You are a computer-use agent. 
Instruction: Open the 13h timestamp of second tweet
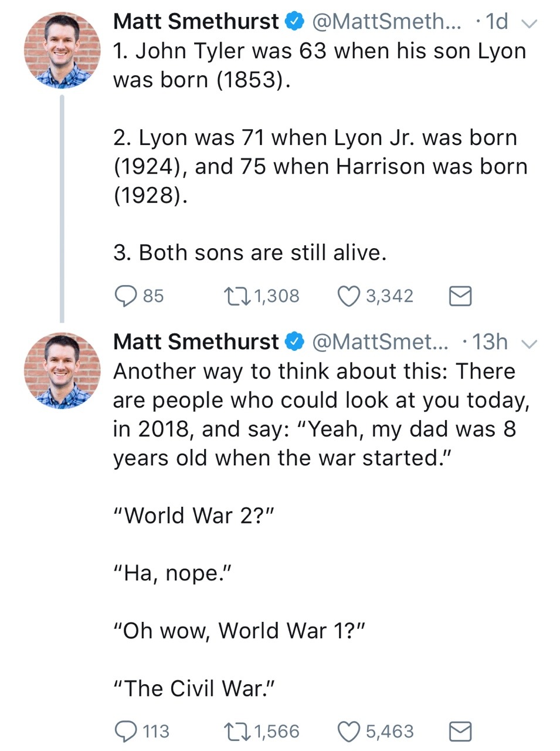tap(490, 342)
